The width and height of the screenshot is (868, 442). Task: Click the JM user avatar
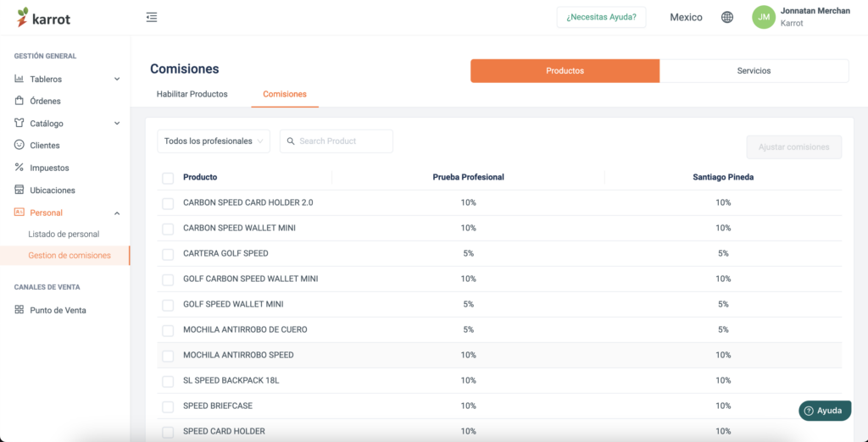[x=764, y=17]
